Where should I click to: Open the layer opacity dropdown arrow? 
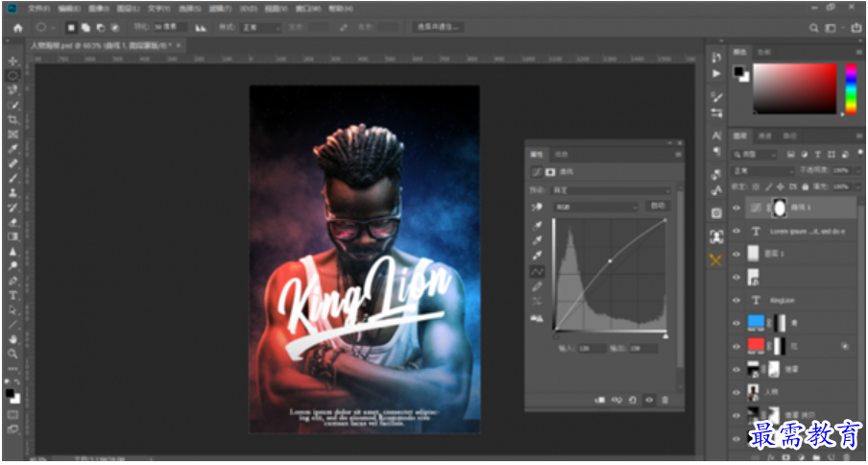tap(860, 170)
